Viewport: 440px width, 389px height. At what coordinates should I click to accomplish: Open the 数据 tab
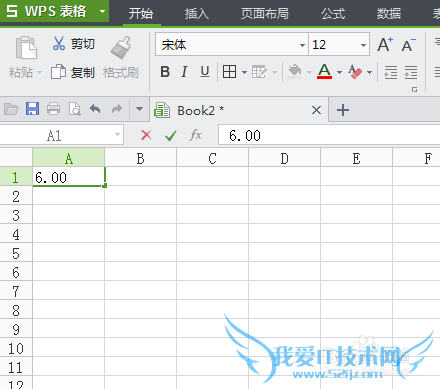tap(389, 14)
